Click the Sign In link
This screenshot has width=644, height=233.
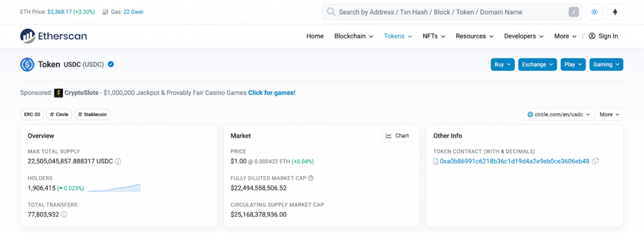point(608,36)
